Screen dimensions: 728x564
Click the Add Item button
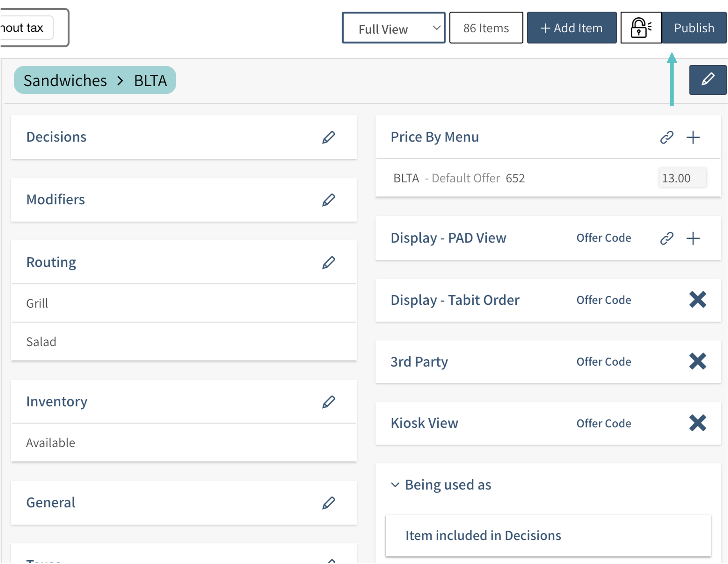[571, 28]
